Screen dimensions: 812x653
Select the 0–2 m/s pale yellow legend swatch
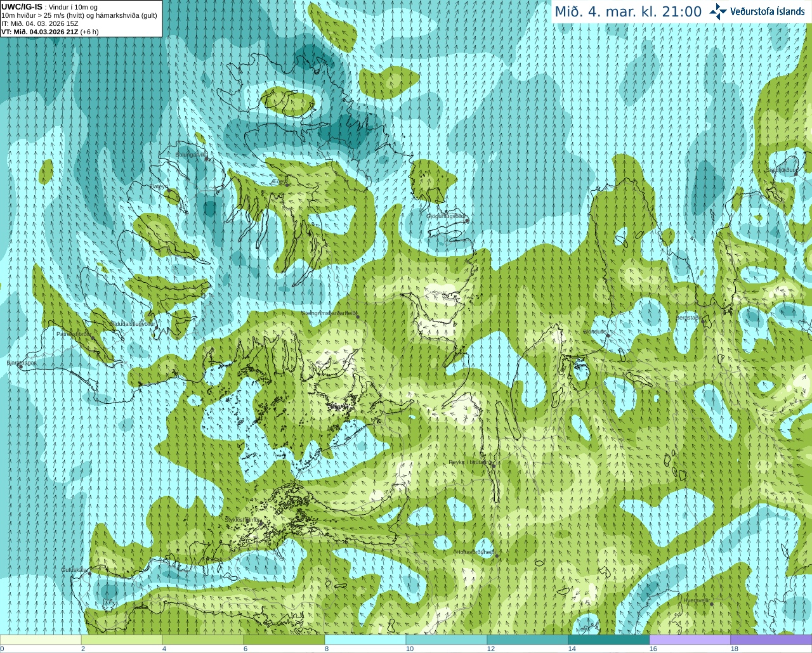pos(41,640)
